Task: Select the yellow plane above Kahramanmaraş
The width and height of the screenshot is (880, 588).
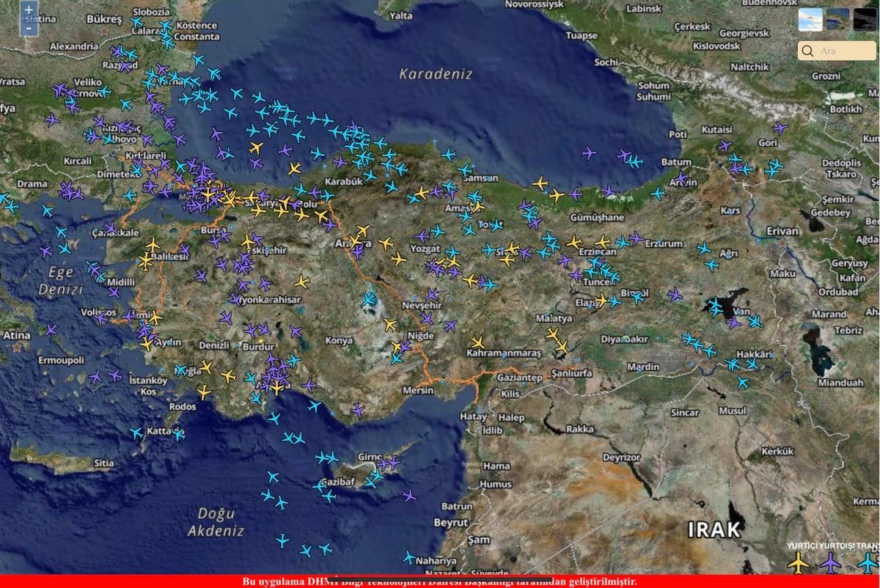Action: tap(478, 342)
